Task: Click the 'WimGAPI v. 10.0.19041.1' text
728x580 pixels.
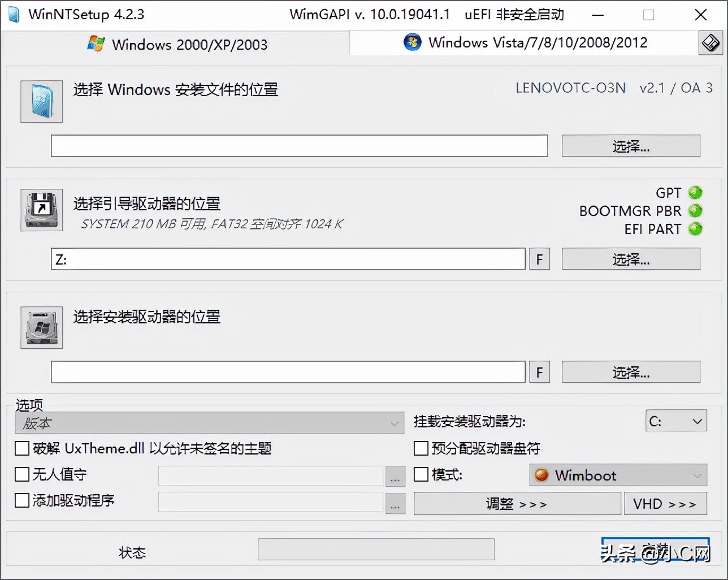Action: (x=370, y=15)
